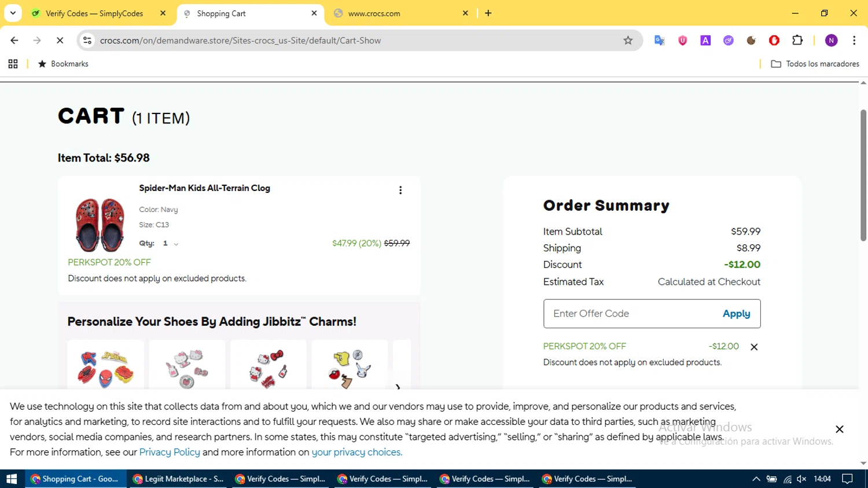Open the red Opera-style extension icon
The image size is (868, 488).
tap(774, 41)
